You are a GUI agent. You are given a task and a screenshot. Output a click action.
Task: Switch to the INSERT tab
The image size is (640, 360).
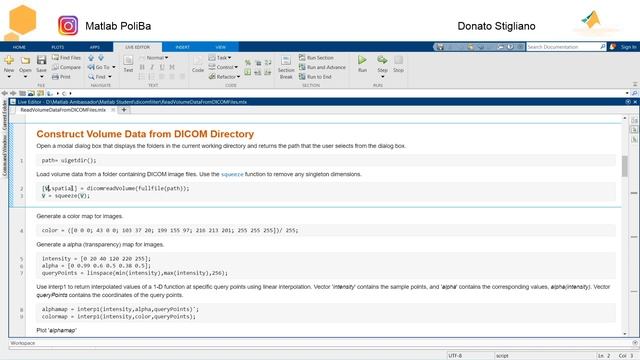click(x=182, y=47)
